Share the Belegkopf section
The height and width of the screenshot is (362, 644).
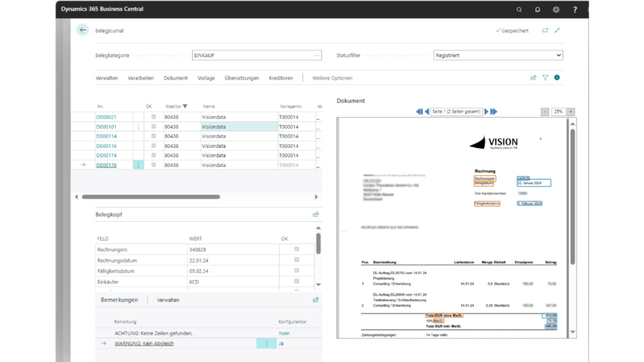click(316, 214)
